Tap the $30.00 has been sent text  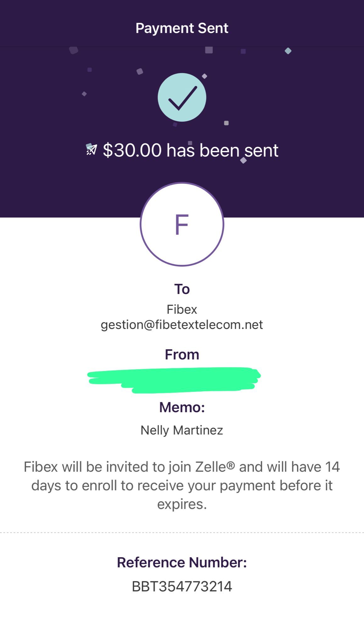(190, 150)
